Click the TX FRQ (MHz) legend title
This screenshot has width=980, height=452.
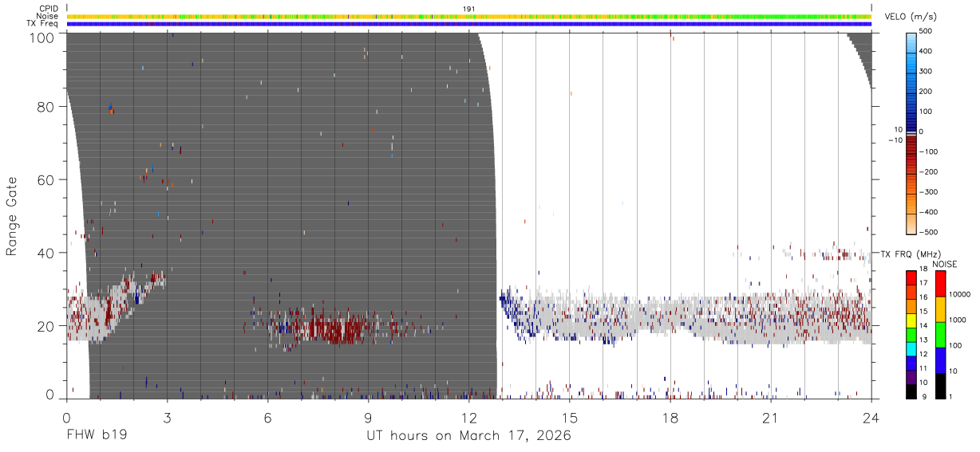pyautogui.click(x=912, y=254)
